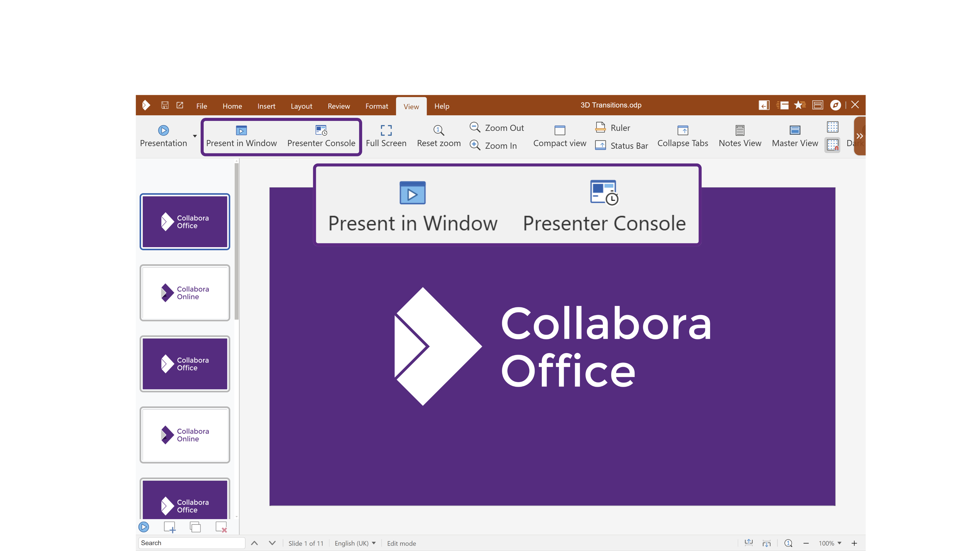Viewport: 980px width, 551px height.
Task: Click Edit mode status indicator
Action: (401, 543)
